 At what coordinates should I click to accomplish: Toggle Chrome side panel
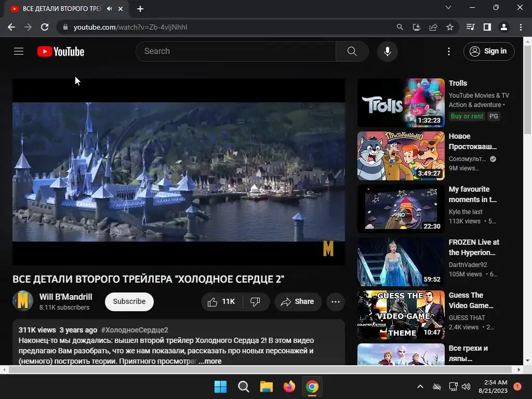487,27
